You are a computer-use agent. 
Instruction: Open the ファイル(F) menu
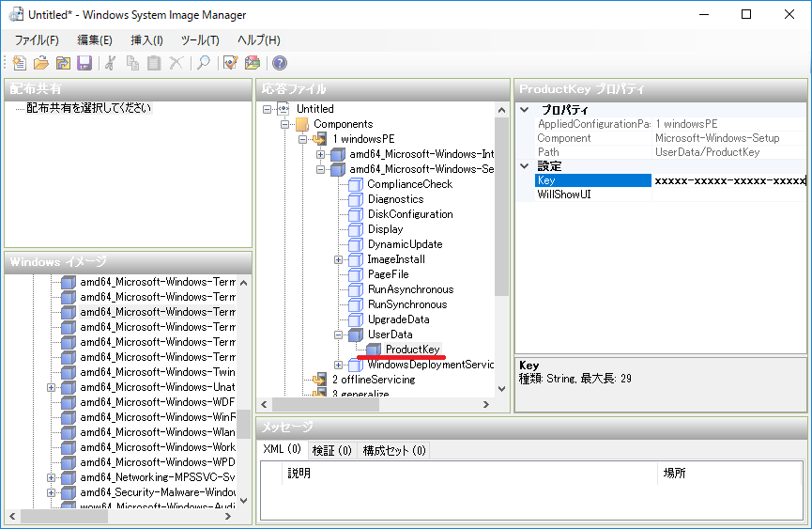pyautogui.click(x=37, y=39)
